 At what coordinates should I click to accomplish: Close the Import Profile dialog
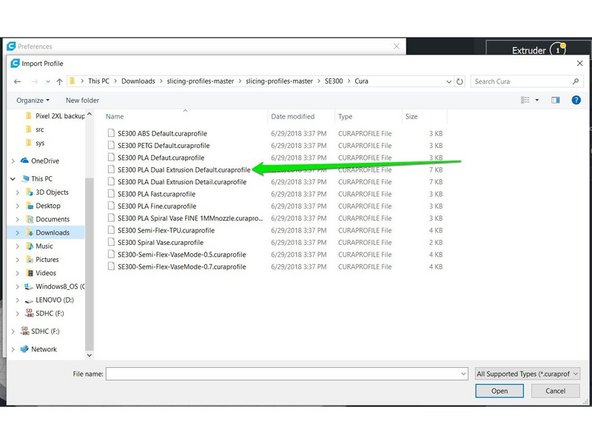pos(580,63)
